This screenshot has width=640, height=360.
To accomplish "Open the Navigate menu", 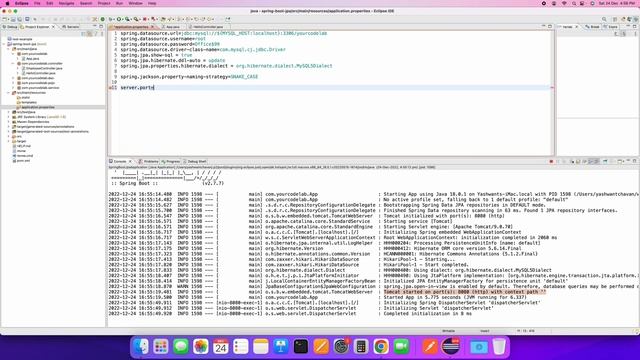I will click(x=66, y=3).
